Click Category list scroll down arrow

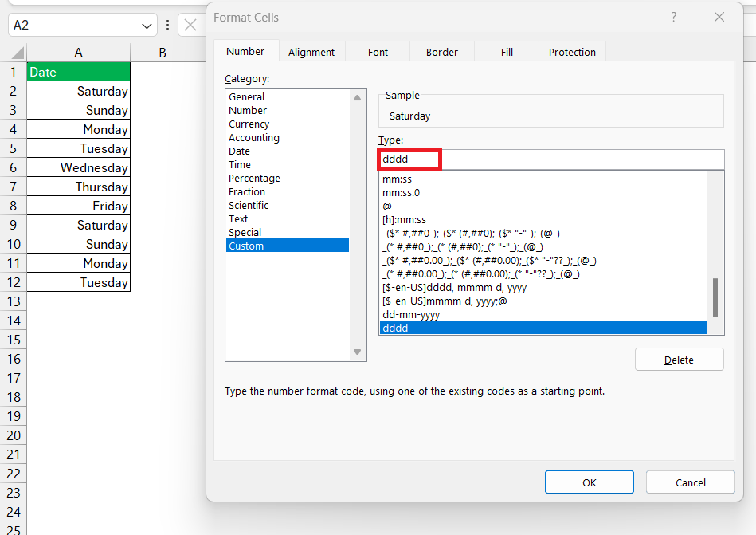357,352
